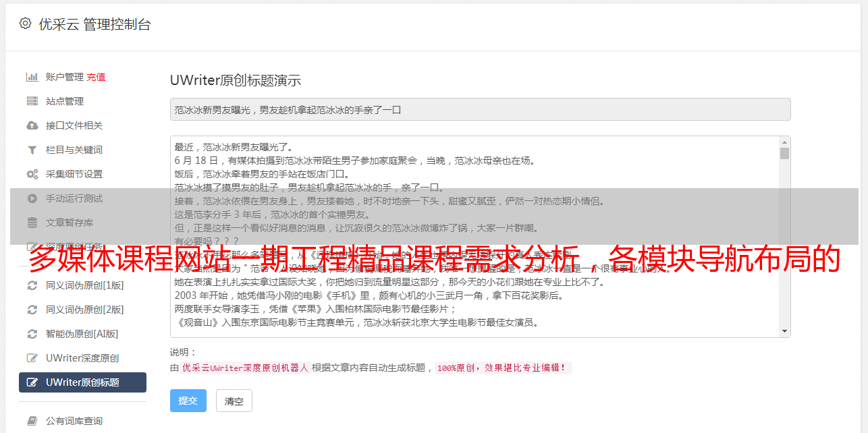Click the database icon for 文章暂存库

[x=32, y=223]
